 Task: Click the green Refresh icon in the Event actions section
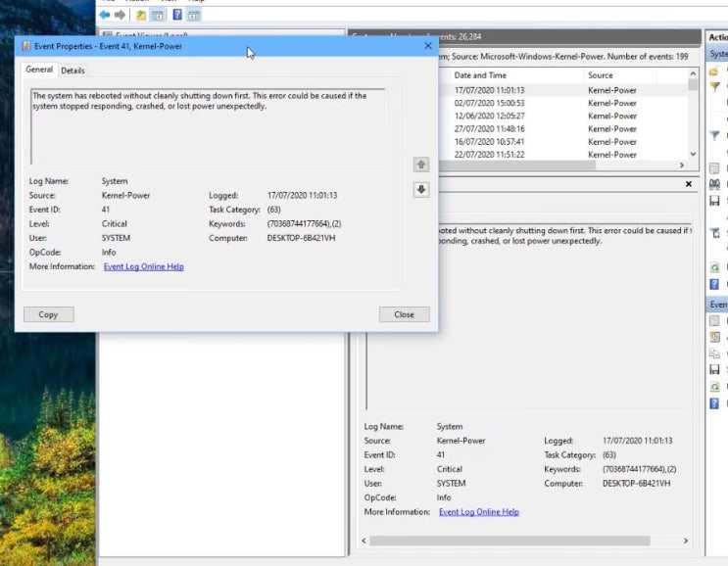coord(715,386)
